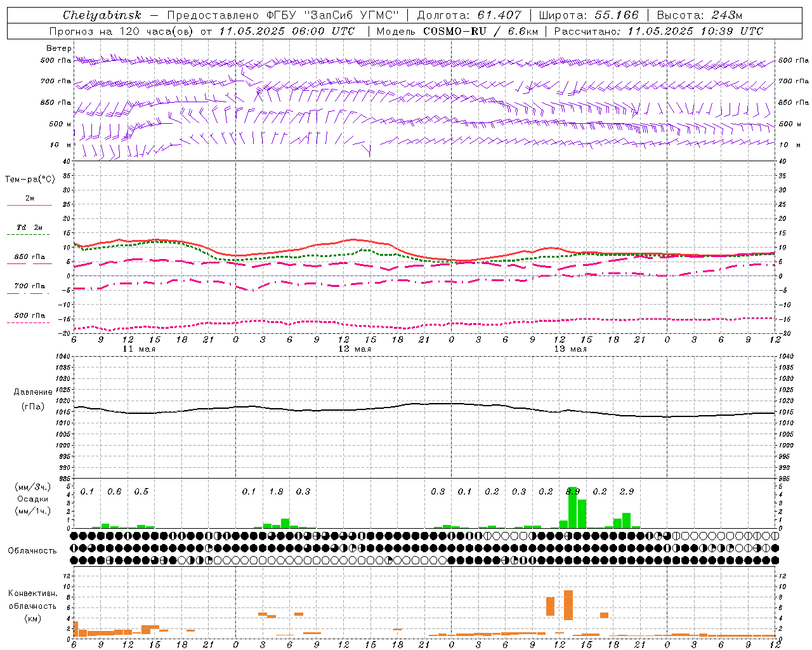Click the '13 мая' date label
812x650 pixels.
pyautogui.click(x=570, y=349)
